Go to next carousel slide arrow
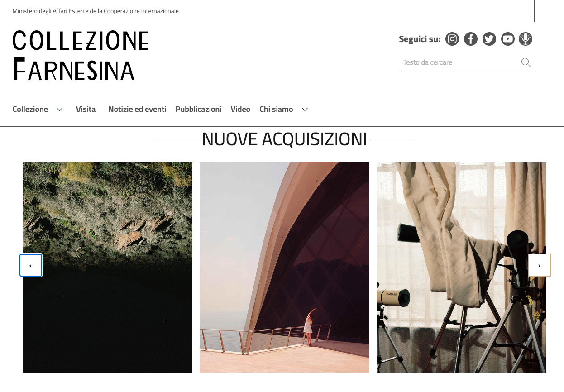564x392 pixels. tap(540, 265)
